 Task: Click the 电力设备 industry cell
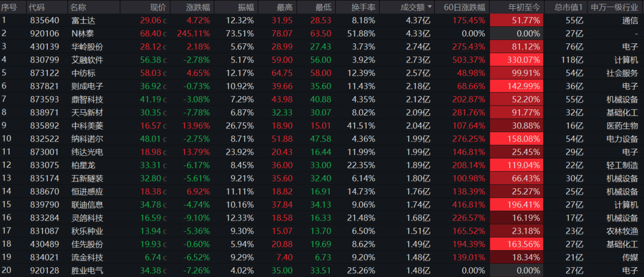[x=622, y=138]
